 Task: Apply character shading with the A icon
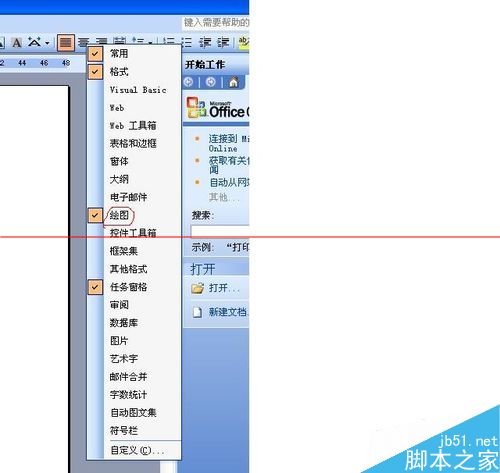16,43
